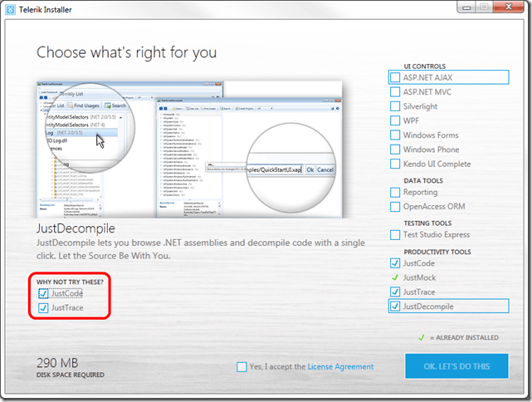Click JustMock already-installed green checkmark
Viewport: 532px width, 402px height.
pyautogui.click(x=395, y=277)
